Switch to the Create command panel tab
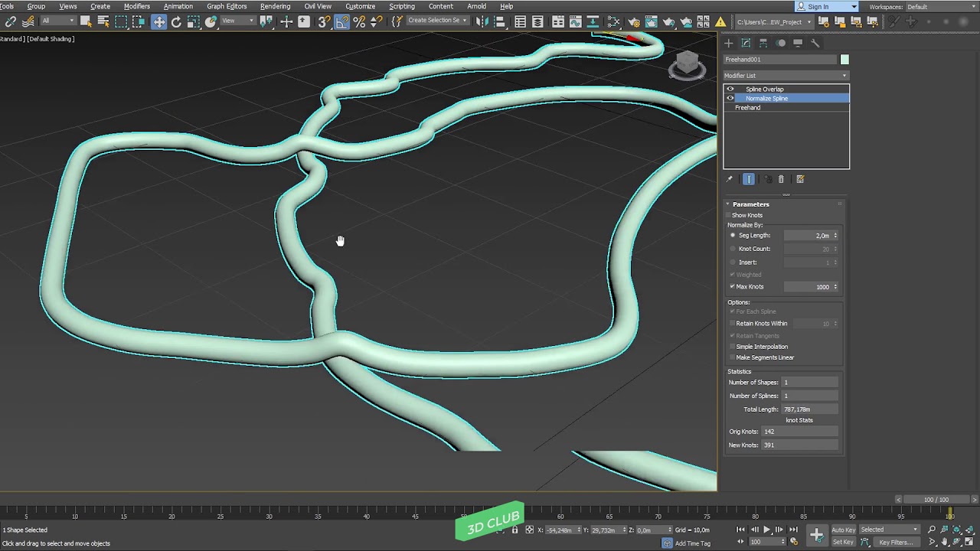Screen dimensions: 980x551 coord(729,43)
